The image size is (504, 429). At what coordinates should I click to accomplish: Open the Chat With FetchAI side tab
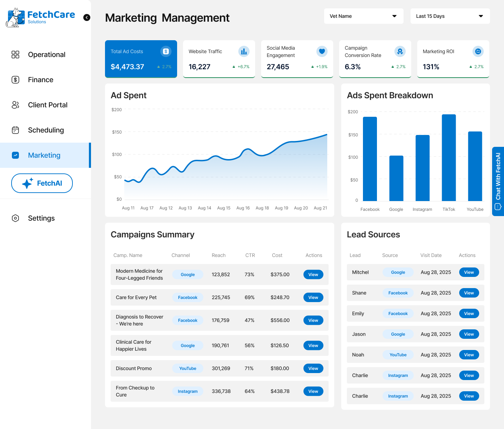point(498,181)
